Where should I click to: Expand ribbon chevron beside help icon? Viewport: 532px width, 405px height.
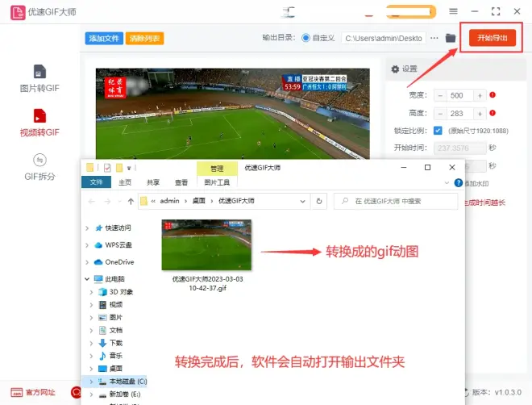coord(447,183)
